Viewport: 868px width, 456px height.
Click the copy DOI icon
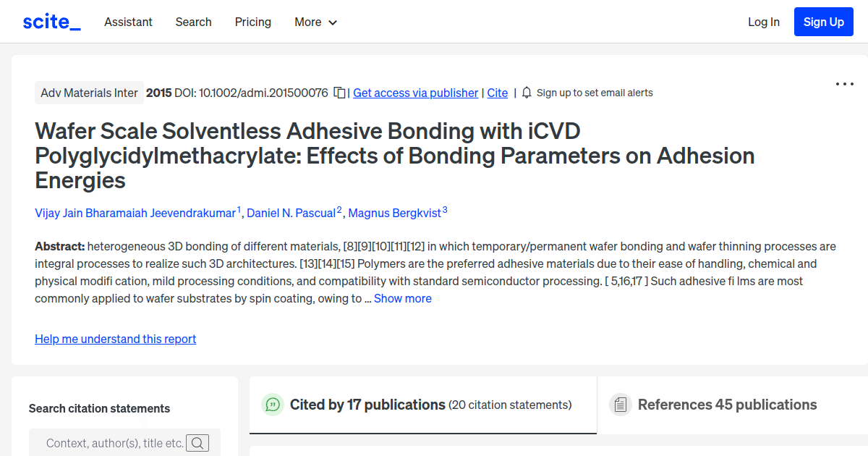point(339,92)
